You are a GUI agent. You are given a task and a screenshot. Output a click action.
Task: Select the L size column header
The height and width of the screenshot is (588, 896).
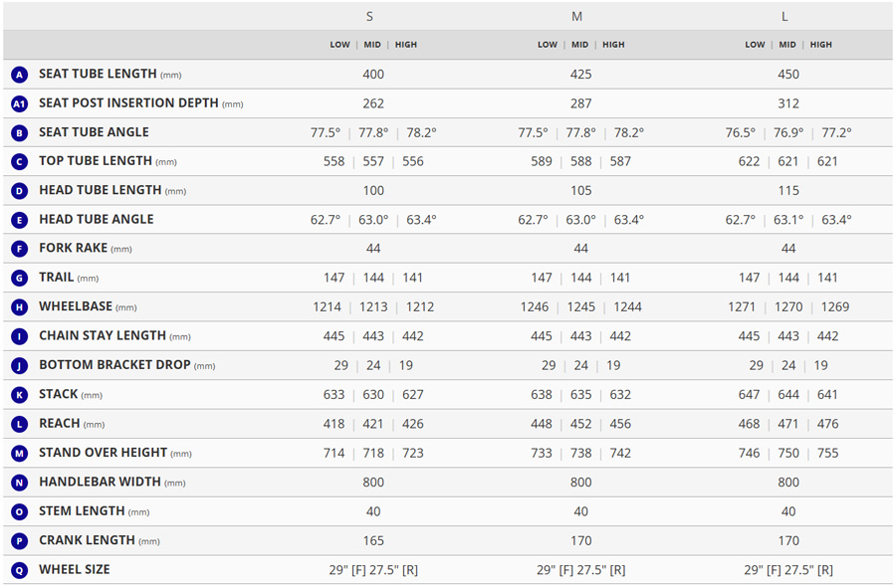[784, 17]
